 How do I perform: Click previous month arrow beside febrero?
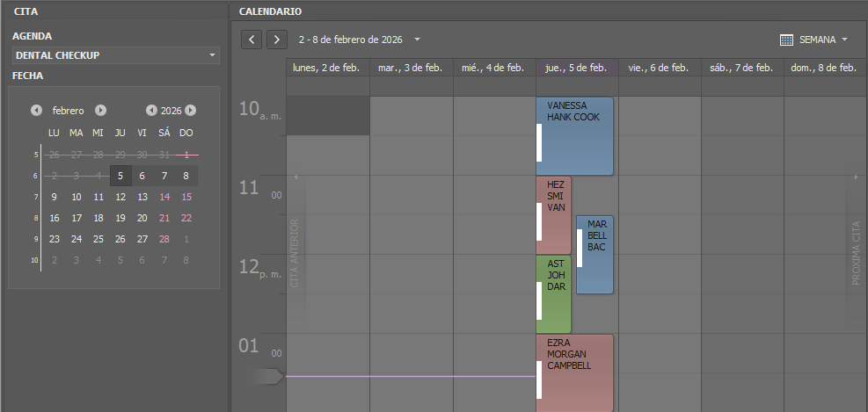(36, 111)
